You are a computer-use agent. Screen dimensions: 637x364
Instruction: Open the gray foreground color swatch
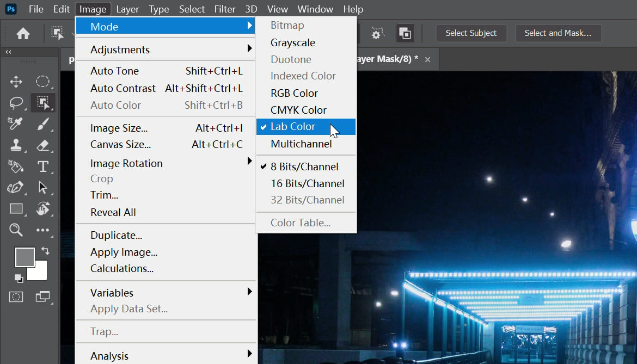click(24, 257)
